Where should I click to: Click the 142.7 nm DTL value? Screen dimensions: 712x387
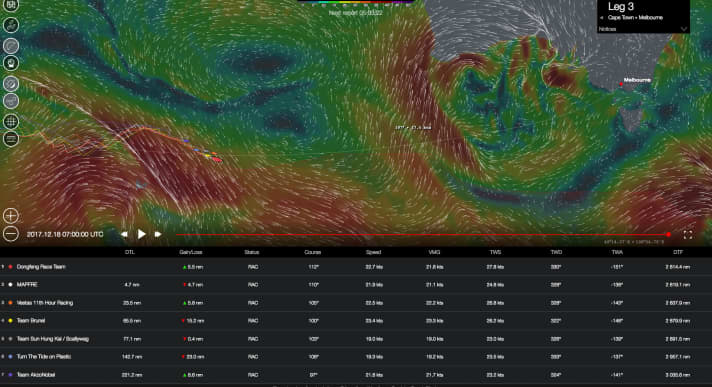click(x=132, y=357)
